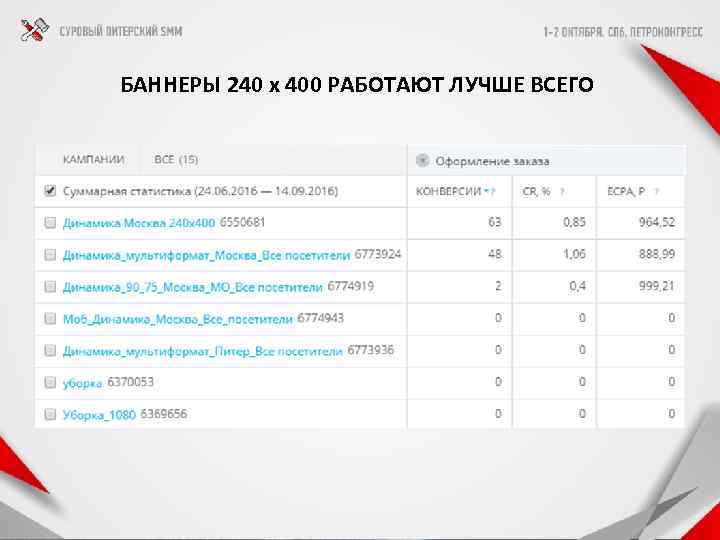Click ECPA value 888,99

point(657,254)
